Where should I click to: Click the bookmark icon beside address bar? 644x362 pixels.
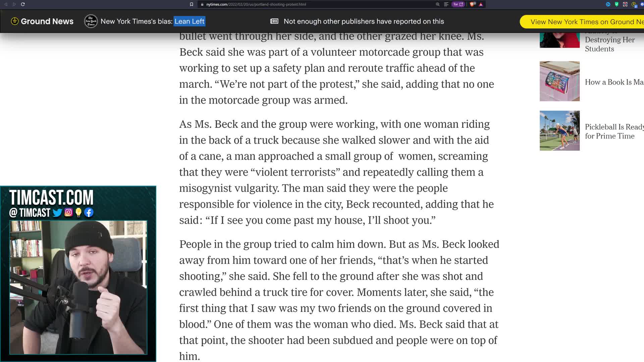[192, 4]
